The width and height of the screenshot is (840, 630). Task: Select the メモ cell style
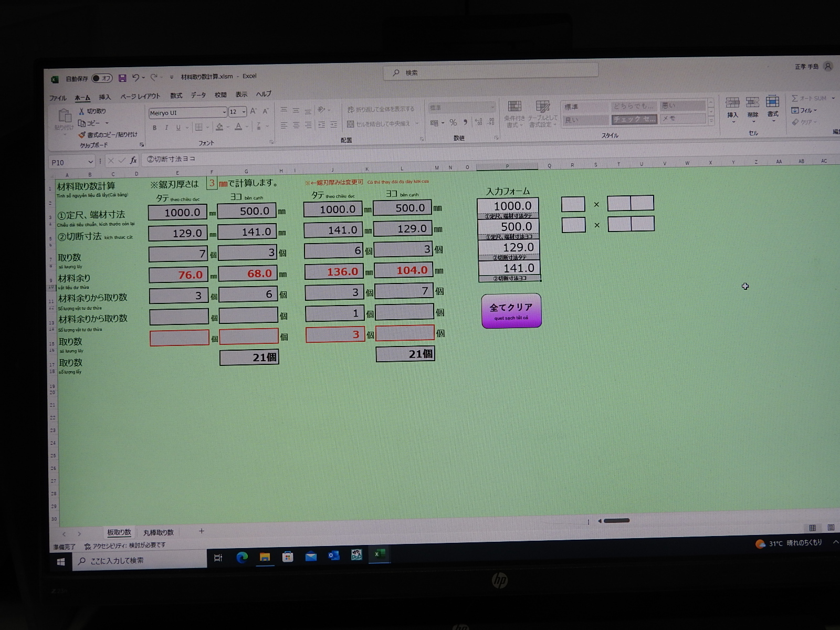click(682, 119)
